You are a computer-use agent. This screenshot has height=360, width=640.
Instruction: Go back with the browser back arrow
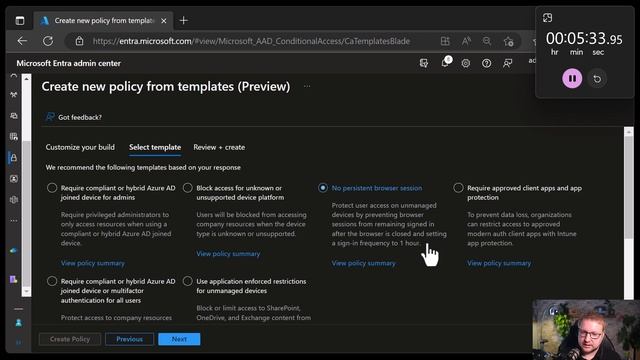coord(22,41)
